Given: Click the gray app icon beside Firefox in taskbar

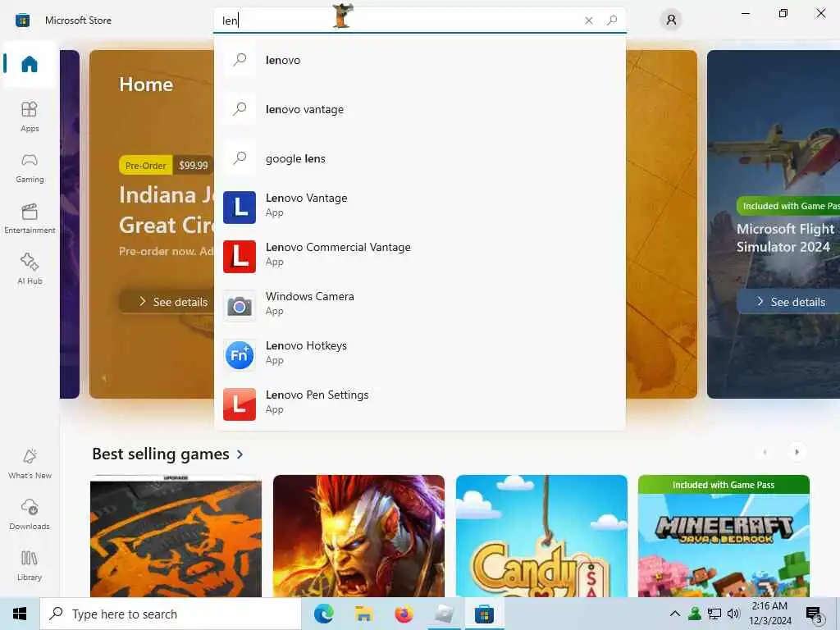Looking at the screenshot, I should [x=444, y=614].
